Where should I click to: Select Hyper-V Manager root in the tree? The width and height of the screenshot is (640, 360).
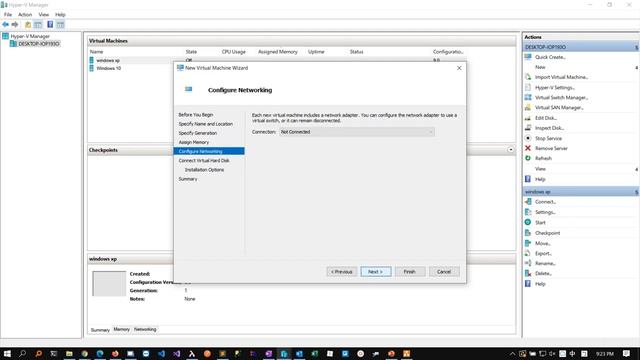tap(30, 36)
